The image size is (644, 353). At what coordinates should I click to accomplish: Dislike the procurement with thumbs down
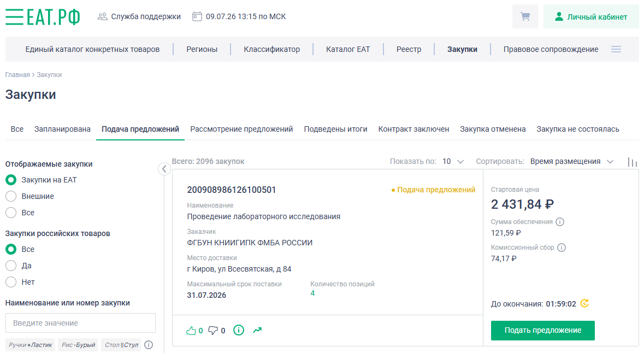(212, 331)
